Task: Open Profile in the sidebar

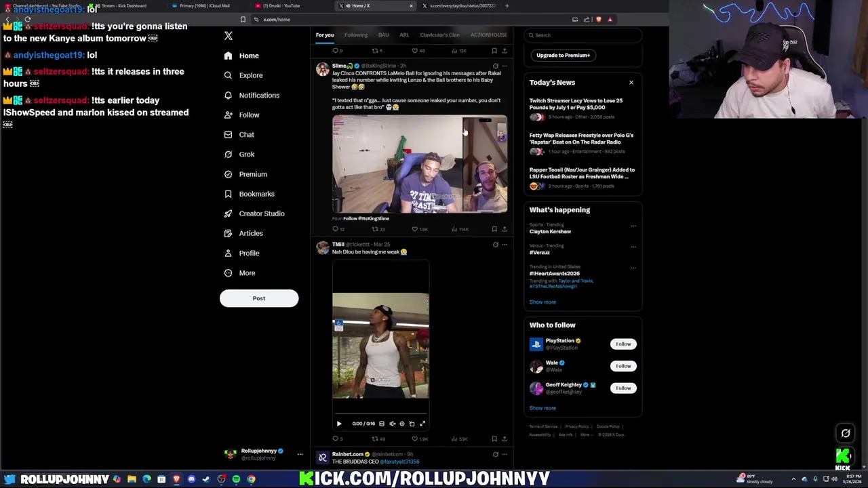Action: (x=241, y=253)
